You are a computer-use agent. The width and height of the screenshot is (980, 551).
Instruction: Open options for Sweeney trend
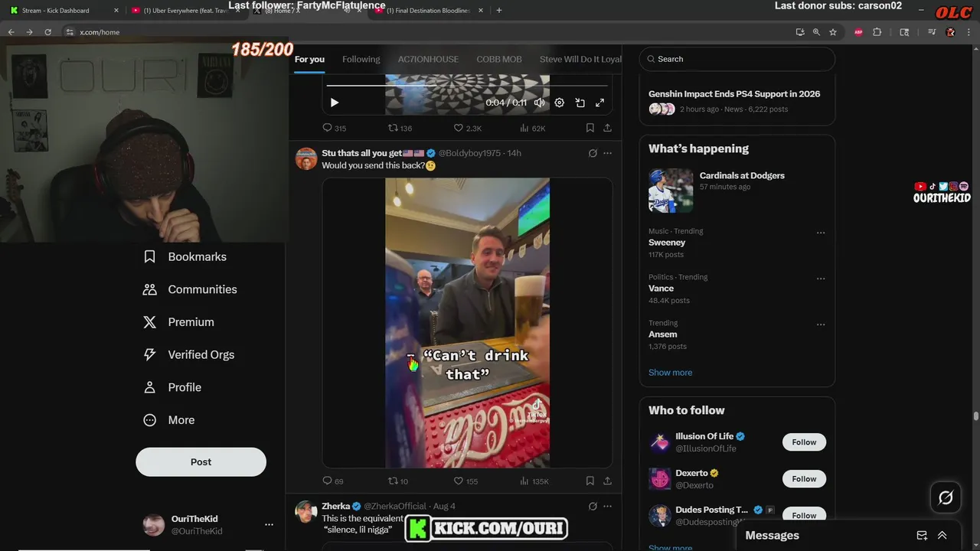[821, 233]
